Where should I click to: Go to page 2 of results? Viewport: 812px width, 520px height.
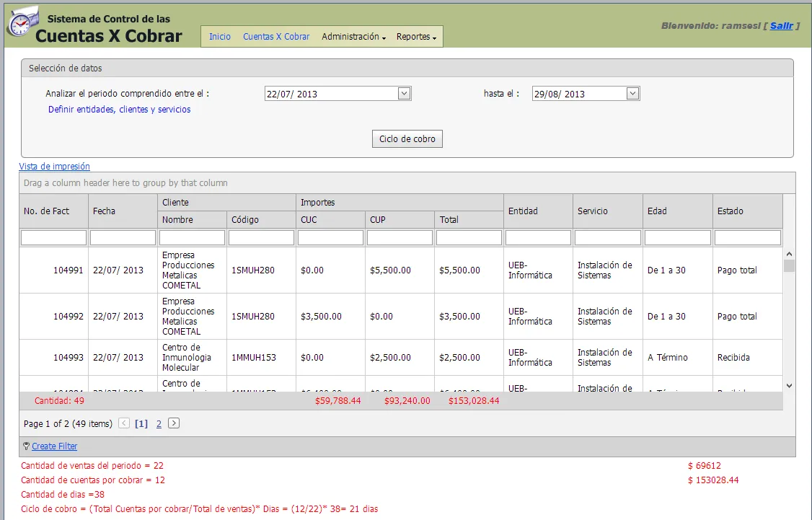coord(159,424)
